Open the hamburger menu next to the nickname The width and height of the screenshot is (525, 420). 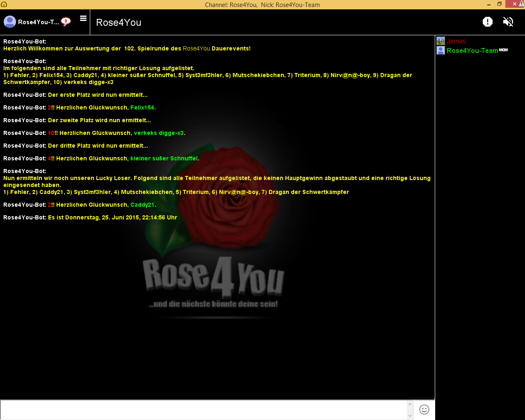click(83, 18)
